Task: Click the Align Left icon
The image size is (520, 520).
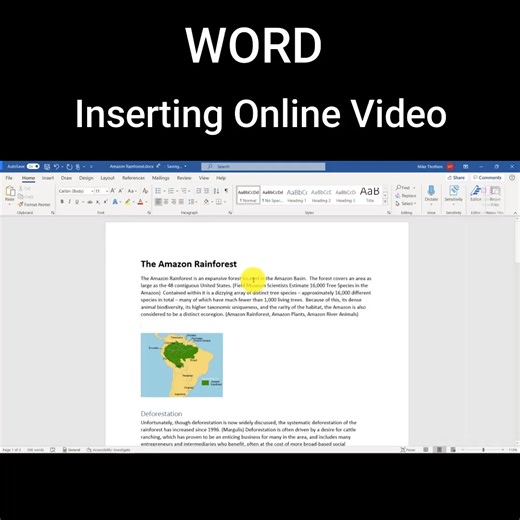Action: 158,202
